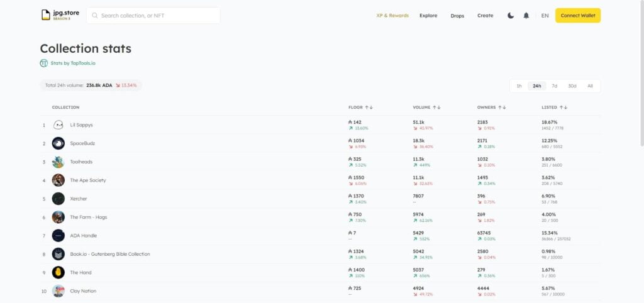Image resolution: width=644 pixels, height=303 pixels.
Task: Open Toolheads collection avatar
Action: 58,162
